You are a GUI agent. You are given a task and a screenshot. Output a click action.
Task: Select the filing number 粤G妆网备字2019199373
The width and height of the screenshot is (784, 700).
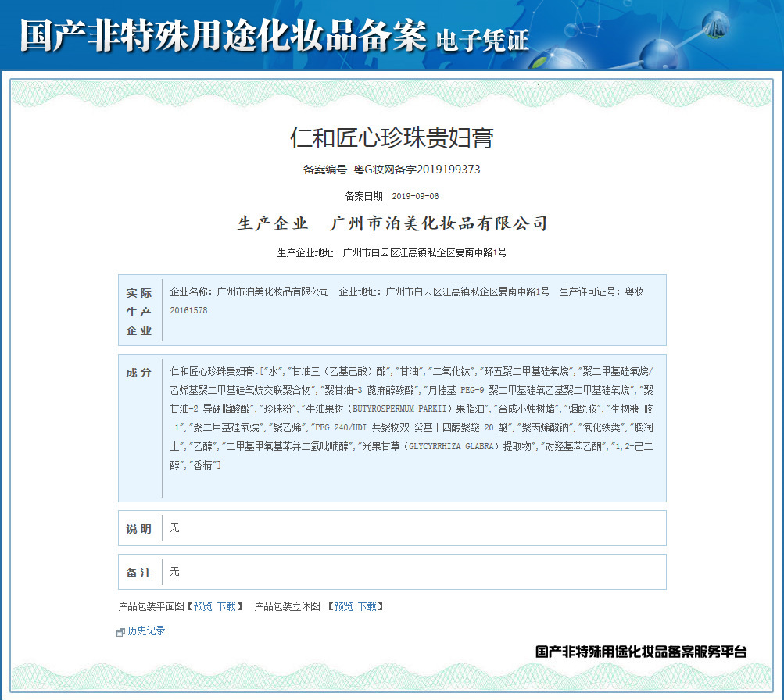[x=417, y=170]
